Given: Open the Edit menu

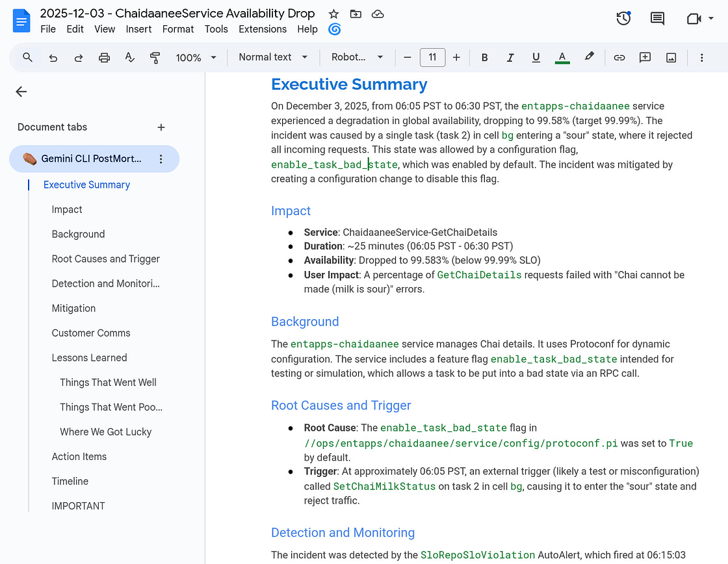Looking at the screenshot, I should click(x=75, y=29).
